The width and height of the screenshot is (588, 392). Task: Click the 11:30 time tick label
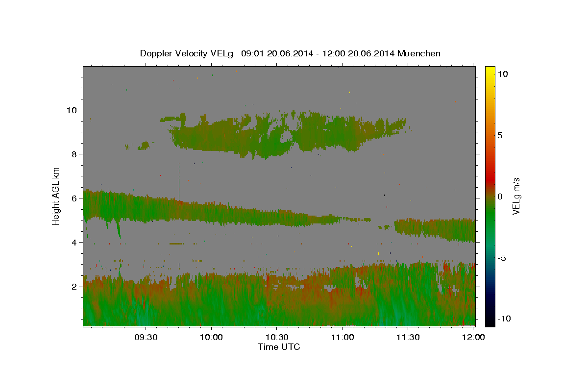[408, 337]
